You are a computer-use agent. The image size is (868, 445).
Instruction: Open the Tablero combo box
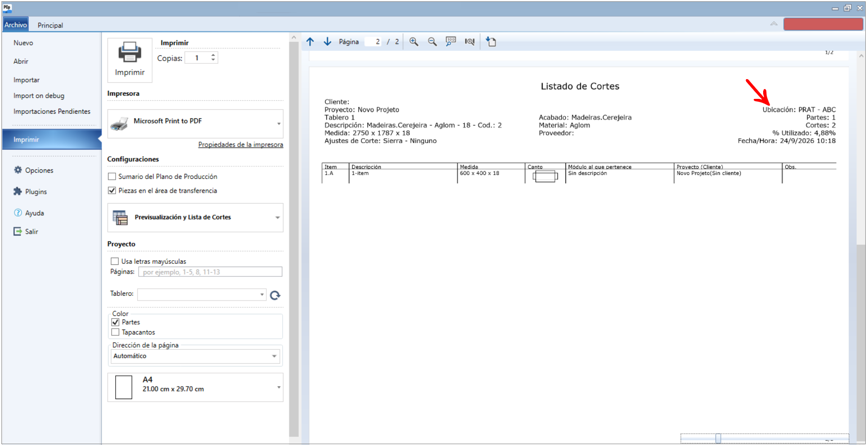(x=202, y=294)
